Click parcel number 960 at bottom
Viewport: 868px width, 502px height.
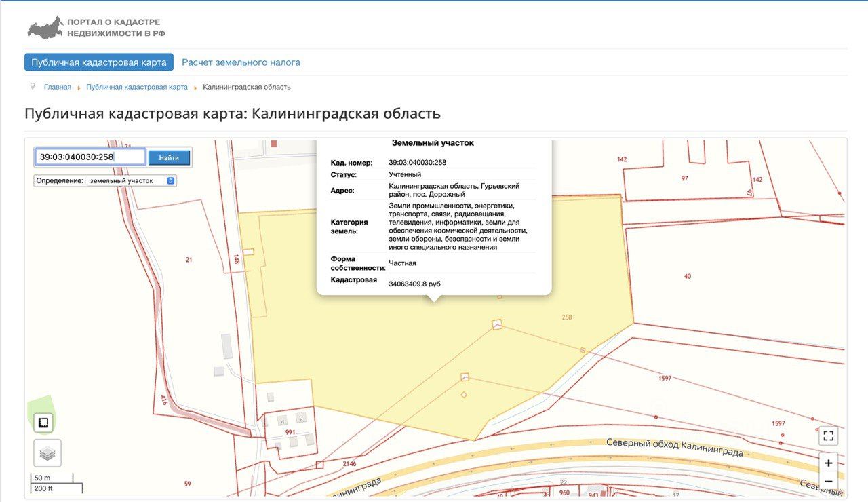tap(564, 493)
